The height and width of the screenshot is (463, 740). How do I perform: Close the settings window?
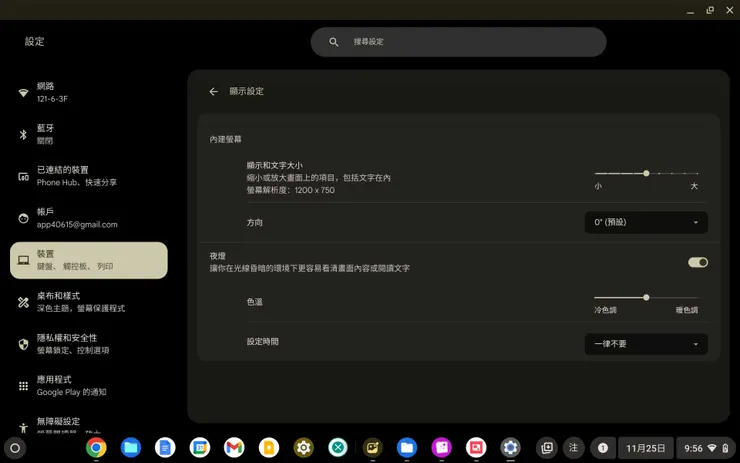click(730, 10)
